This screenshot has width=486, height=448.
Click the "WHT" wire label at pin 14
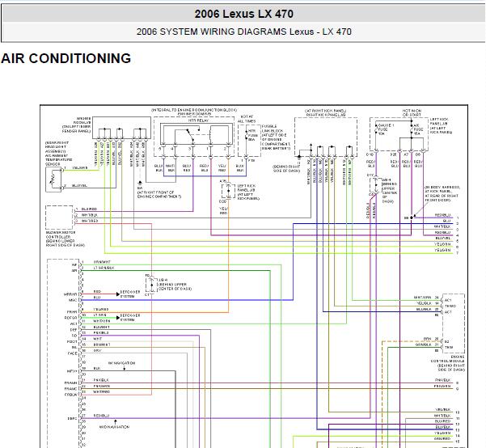(97, 339)
